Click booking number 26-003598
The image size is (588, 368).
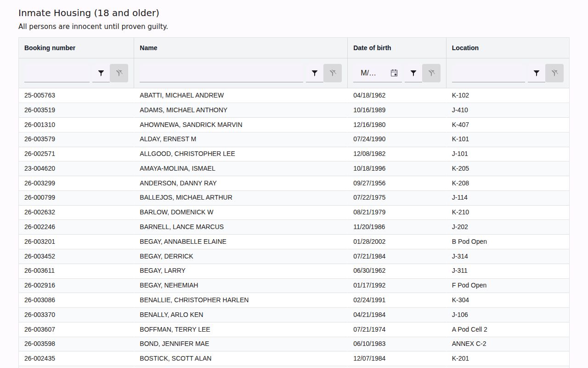[x=40, y=344]
